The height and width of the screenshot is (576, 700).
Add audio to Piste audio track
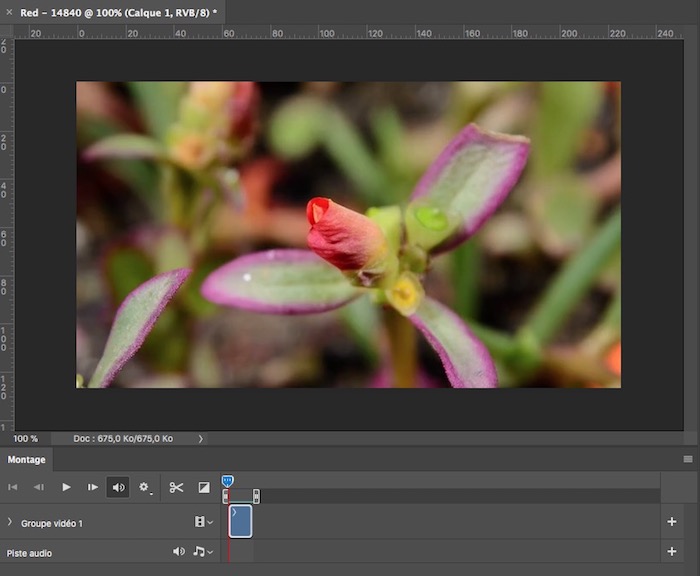pos(671,551)
